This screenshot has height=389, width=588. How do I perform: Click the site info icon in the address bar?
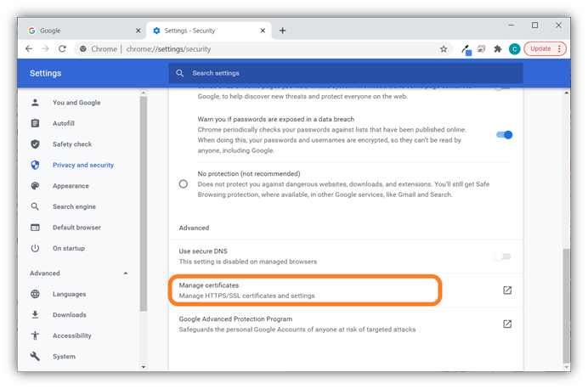pos(83,48)
